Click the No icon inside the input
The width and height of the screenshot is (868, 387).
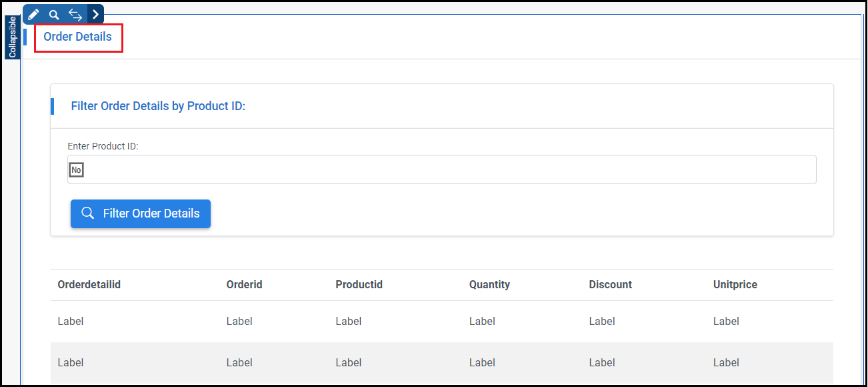click(x=77, y=170)
